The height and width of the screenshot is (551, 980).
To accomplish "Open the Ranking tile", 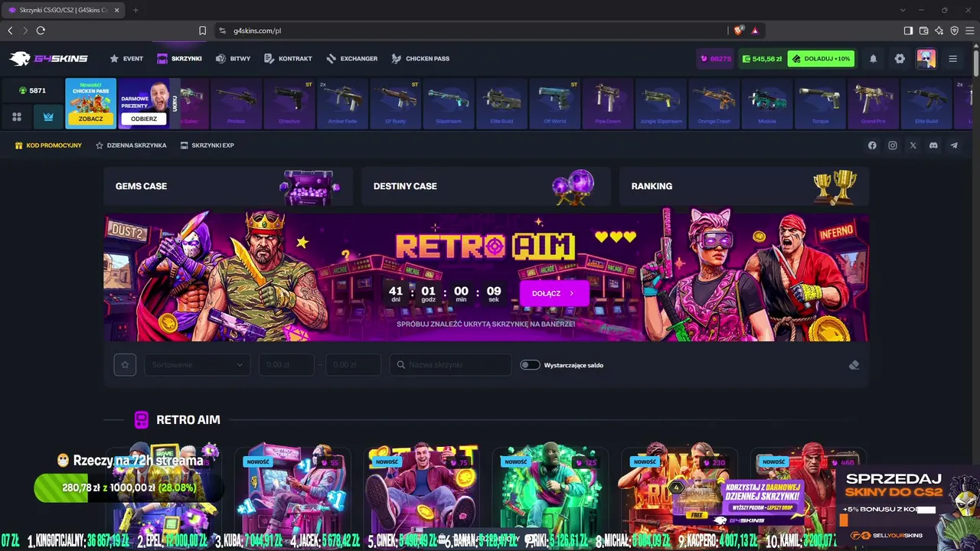I will 744,186.
